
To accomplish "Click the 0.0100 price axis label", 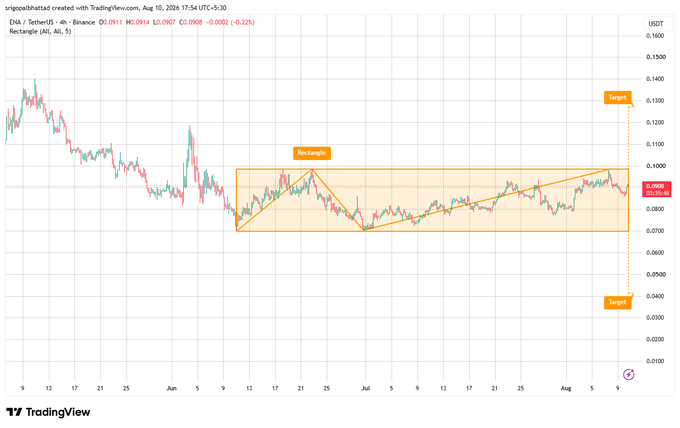I will (x=655, y=361).
